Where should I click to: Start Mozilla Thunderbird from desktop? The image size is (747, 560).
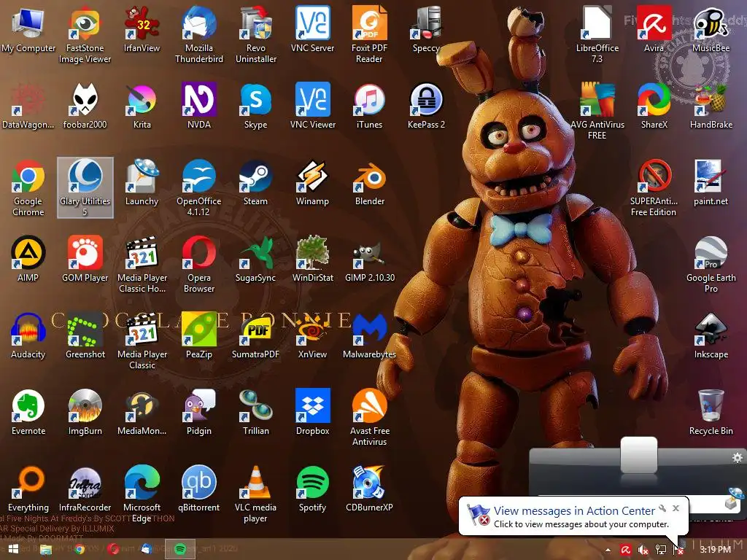(x=199, y=35)
